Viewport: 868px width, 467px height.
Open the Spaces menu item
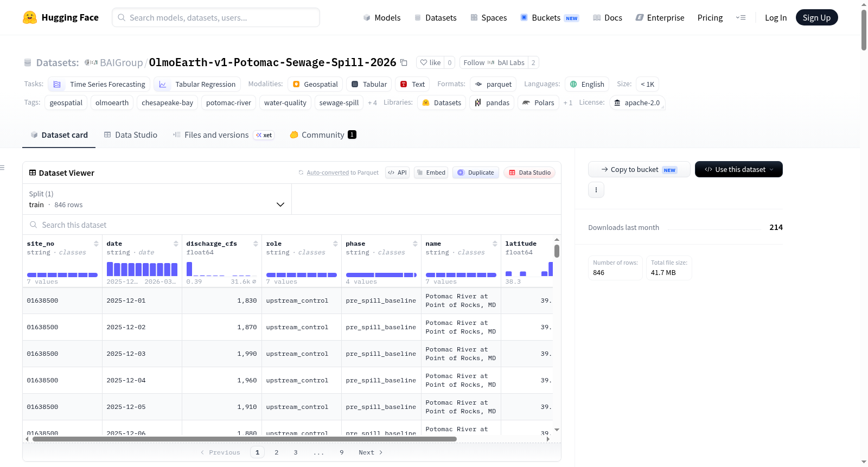point(489,17)
